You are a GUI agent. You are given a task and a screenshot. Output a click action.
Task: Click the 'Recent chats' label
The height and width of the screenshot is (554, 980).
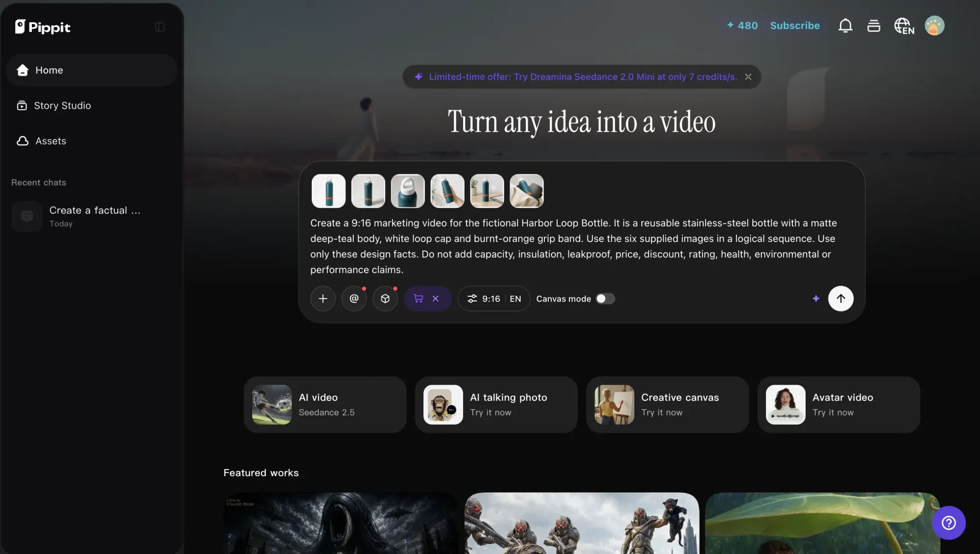point(39,183)
